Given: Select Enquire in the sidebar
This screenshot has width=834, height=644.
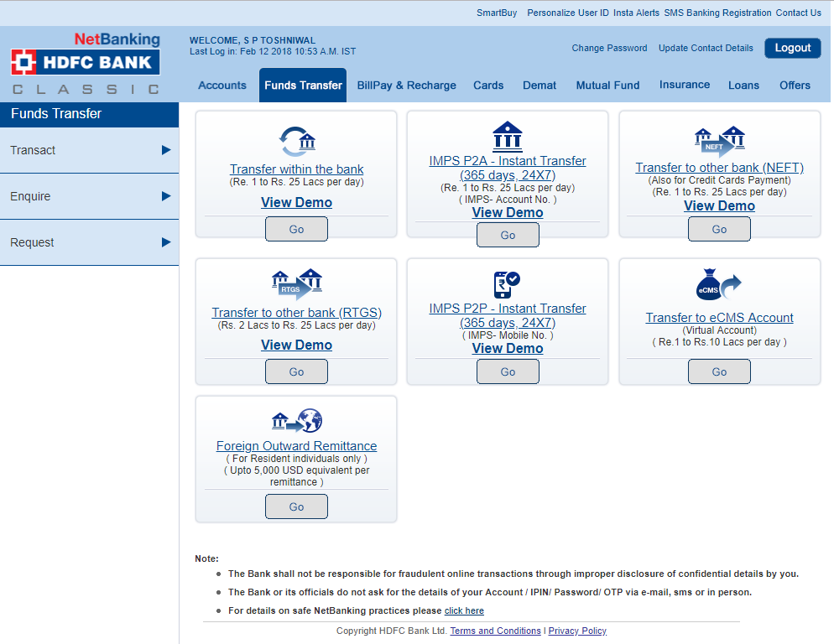Looking at the screenshot, I should click(x=89, y=196).
